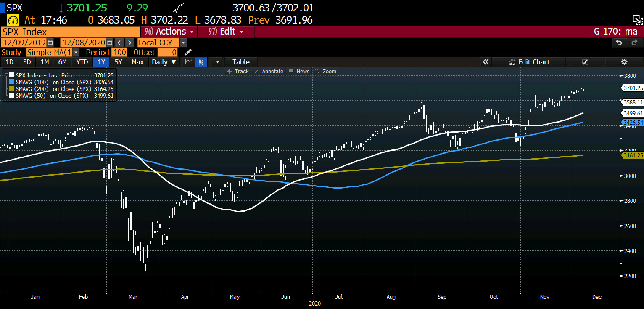
Task: Click the Period field showing 100
Action: (119, 52)
